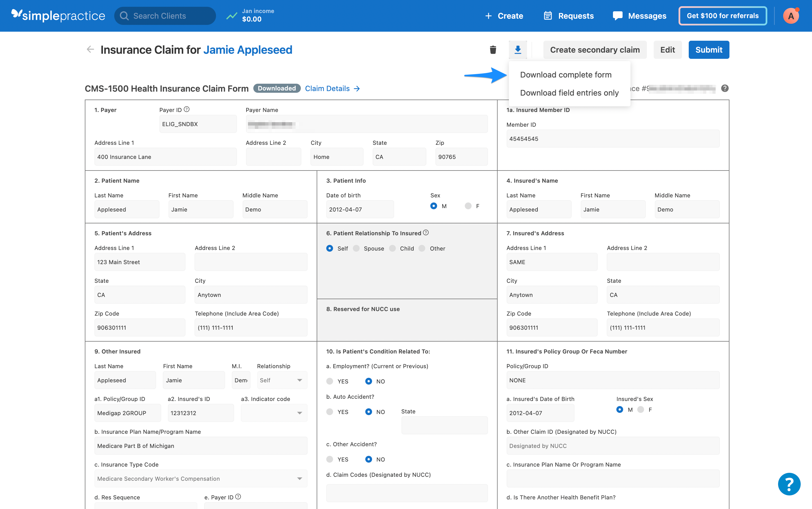Choose Download field entries only
The image size is (812, 509).
569,92
